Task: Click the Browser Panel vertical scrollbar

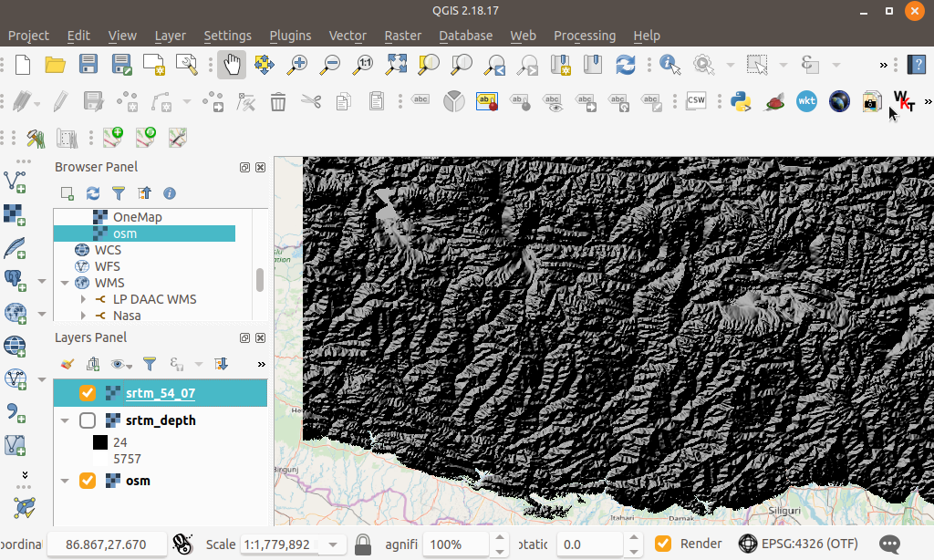Action: (260, 280)
